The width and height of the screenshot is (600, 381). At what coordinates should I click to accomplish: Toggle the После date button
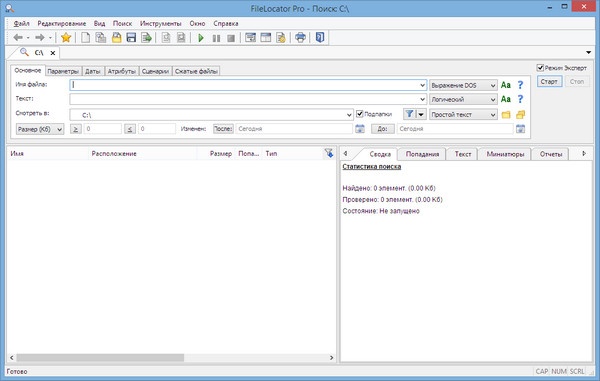[223, 129]
